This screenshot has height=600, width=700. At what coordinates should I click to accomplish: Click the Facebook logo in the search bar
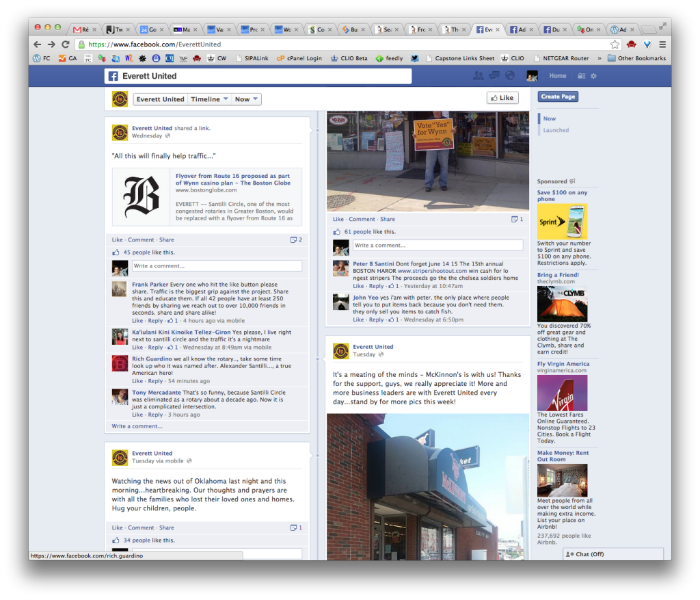pyautogui.click(x=113, y=76)
